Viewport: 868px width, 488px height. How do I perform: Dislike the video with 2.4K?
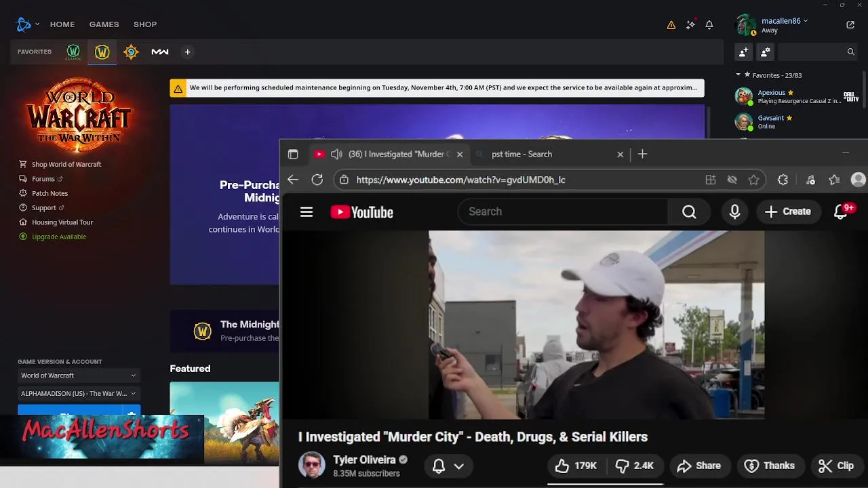tap(634, 466)
